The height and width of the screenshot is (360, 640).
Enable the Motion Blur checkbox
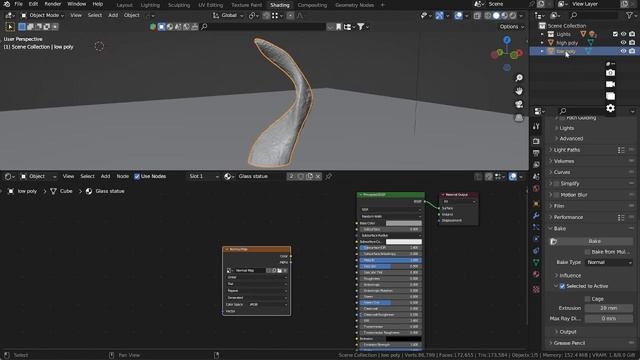[x=556, y=195]
